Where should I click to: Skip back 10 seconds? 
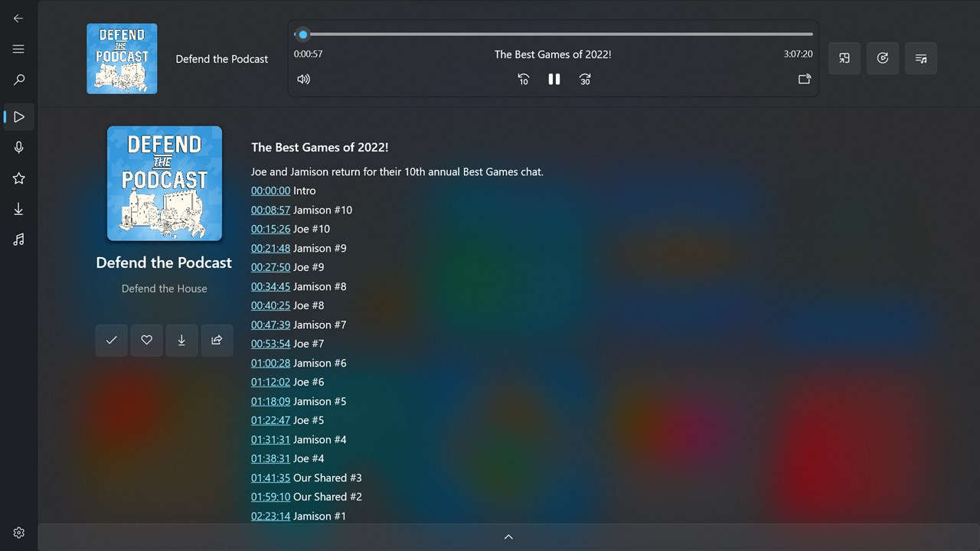coord(524,79)
